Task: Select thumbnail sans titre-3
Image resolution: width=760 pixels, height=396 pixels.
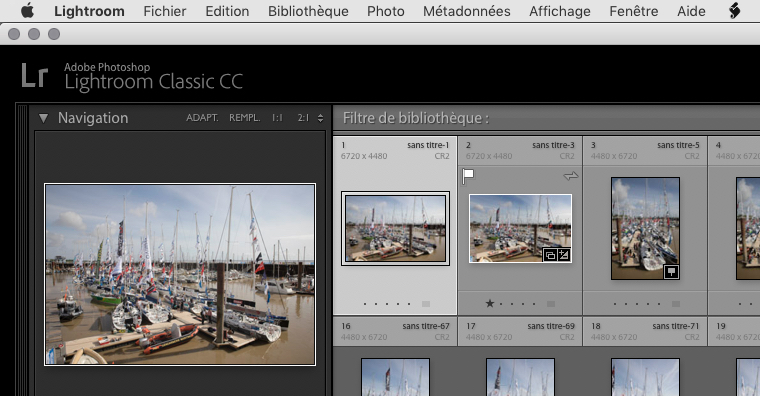Action: [x=521, y=228]
